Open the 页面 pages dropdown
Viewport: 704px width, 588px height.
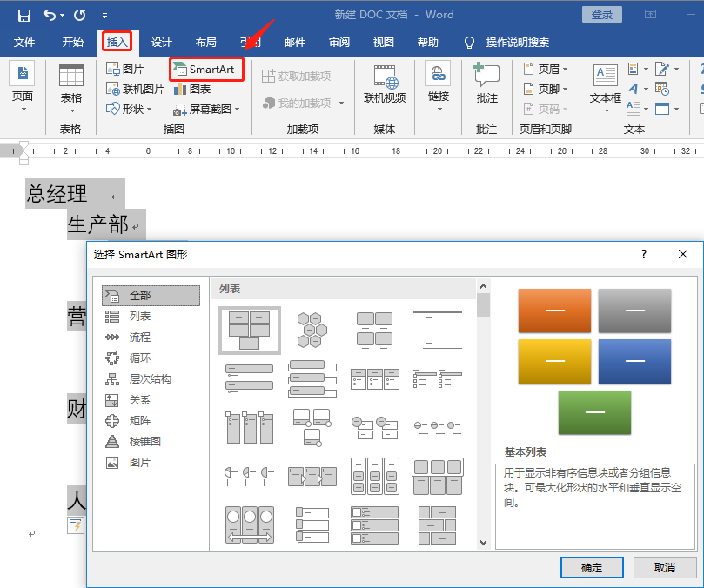pos(23,88)
